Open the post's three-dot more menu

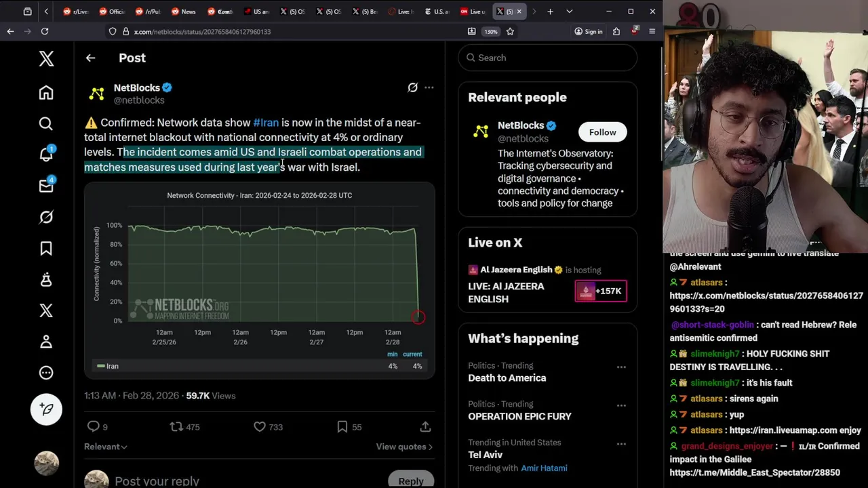[x=429, y=87]
